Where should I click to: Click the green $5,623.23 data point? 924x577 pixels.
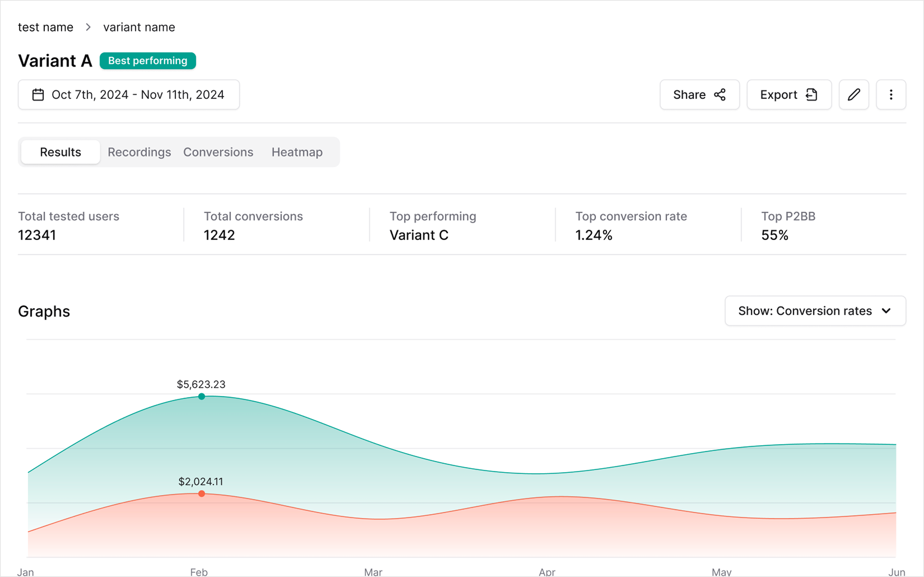point(201,397)
